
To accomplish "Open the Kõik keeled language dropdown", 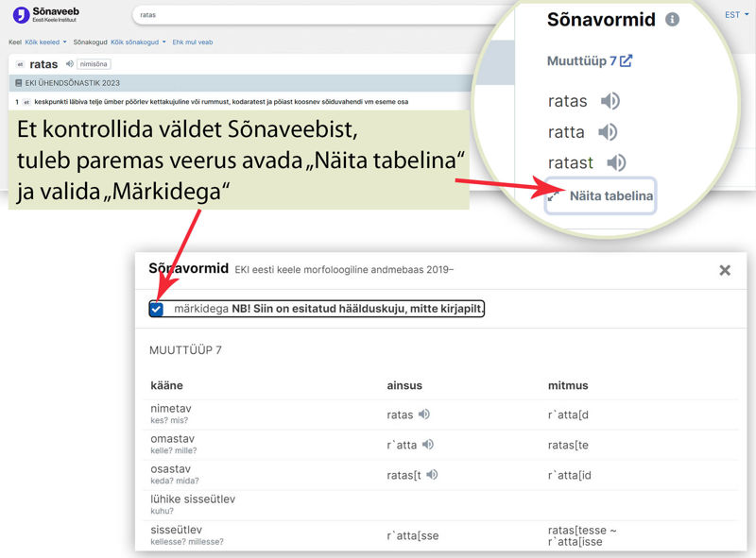I will click(x=45, y=42).
